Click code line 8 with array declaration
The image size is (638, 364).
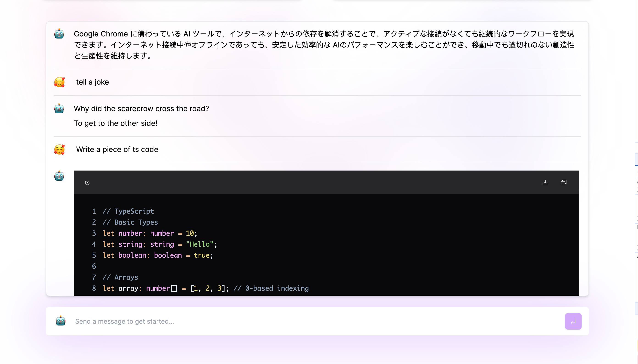[x=205, y=288]
